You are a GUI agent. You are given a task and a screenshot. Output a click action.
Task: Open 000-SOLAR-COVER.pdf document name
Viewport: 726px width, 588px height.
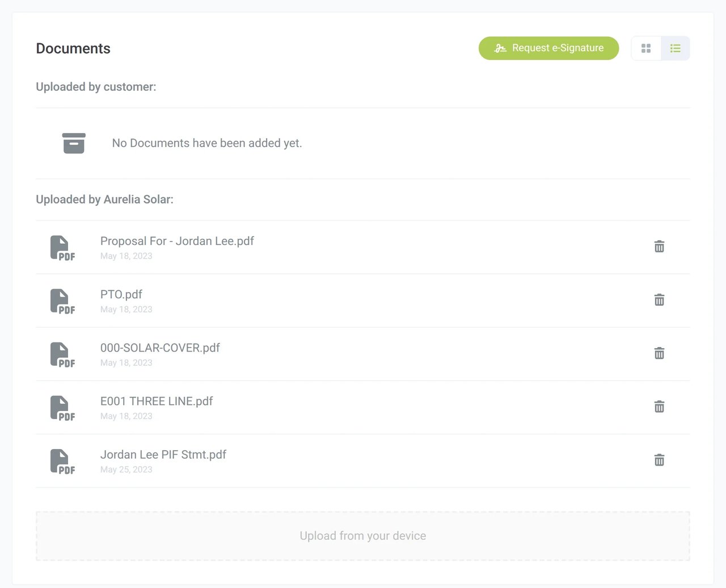click(x=160, y=348)
